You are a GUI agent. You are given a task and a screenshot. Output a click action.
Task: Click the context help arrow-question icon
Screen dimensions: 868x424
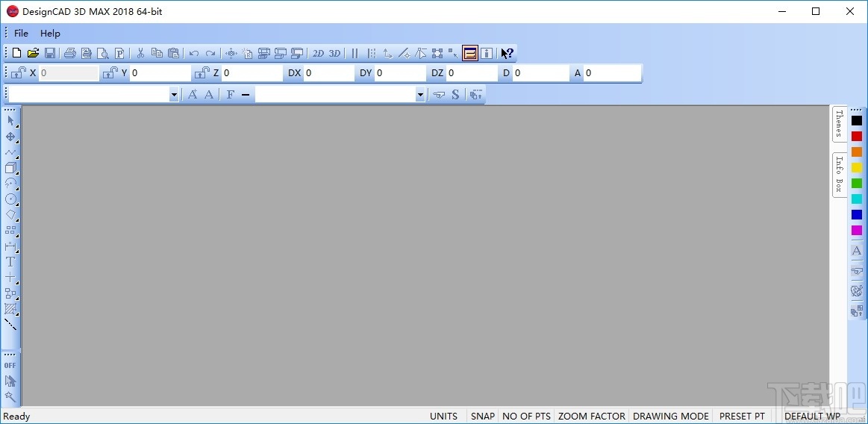click(x=507, y=53)
